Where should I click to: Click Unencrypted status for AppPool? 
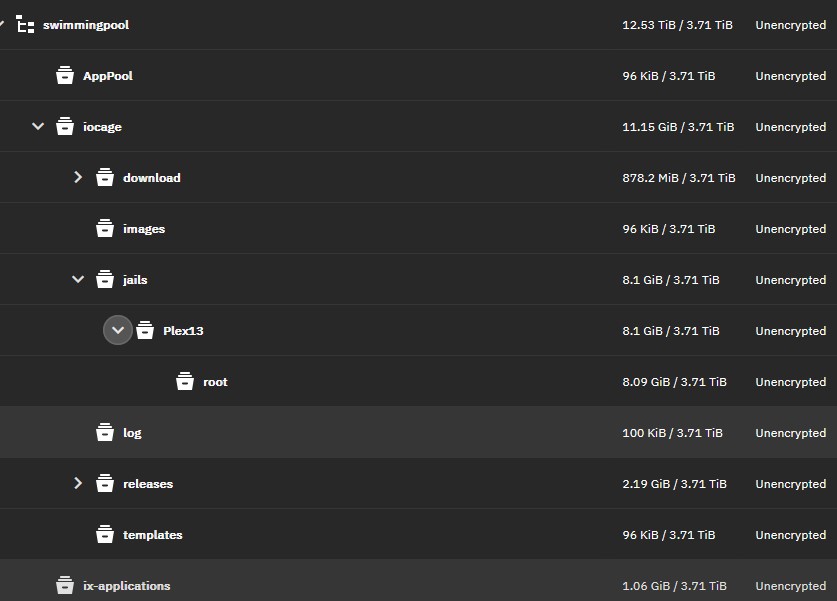coord(791,76)
